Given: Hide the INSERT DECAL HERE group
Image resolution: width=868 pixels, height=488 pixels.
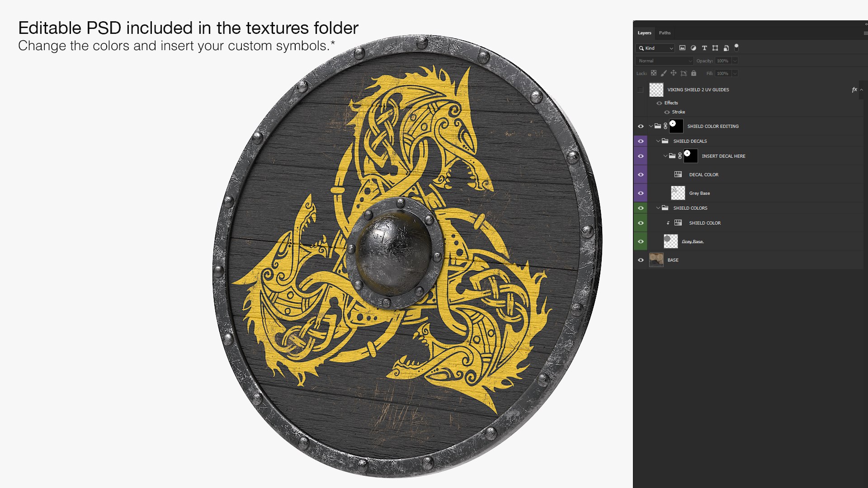Looking at the screenshot, I should (641, 156).
